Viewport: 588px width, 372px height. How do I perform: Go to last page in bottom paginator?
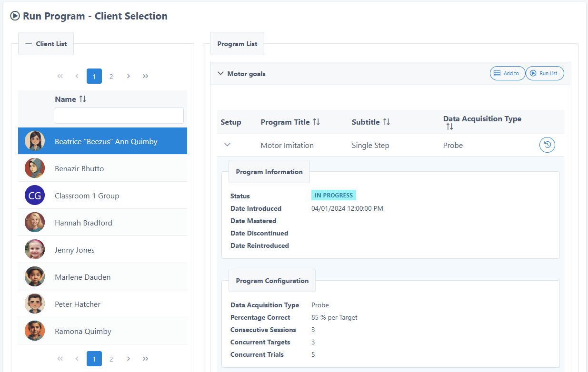(146, 359)
